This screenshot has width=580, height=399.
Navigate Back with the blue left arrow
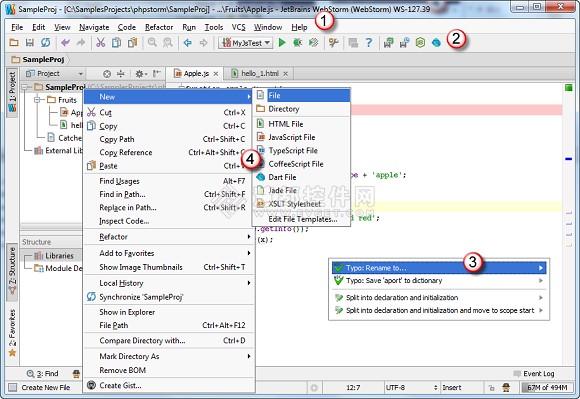(188, 43)
